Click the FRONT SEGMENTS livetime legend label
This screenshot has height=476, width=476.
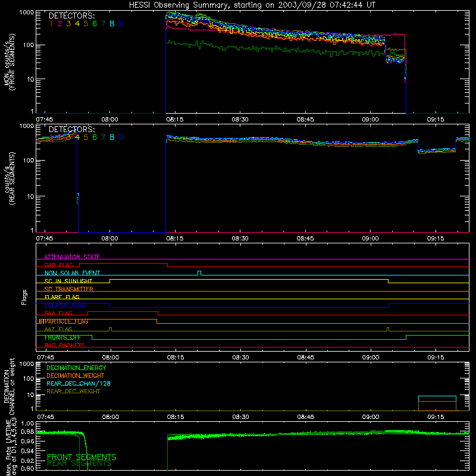(x=82, y=457)
